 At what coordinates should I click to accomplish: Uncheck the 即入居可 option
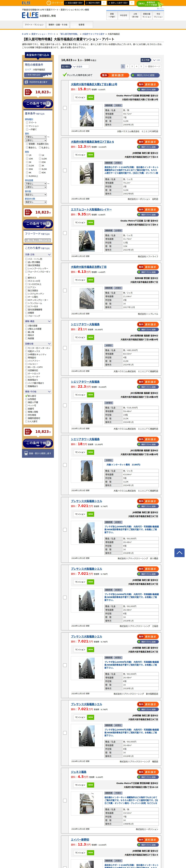pos(26,396)
